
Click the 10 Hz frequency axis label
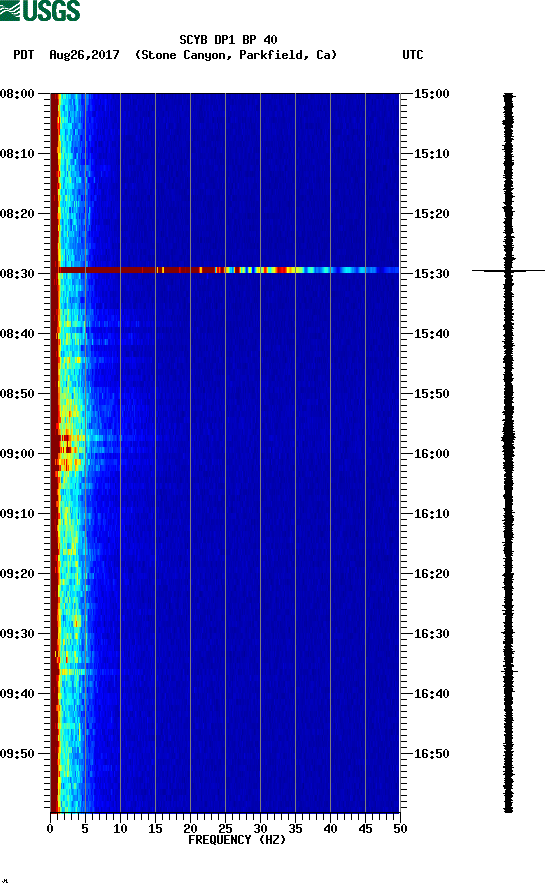pos(120,829)
